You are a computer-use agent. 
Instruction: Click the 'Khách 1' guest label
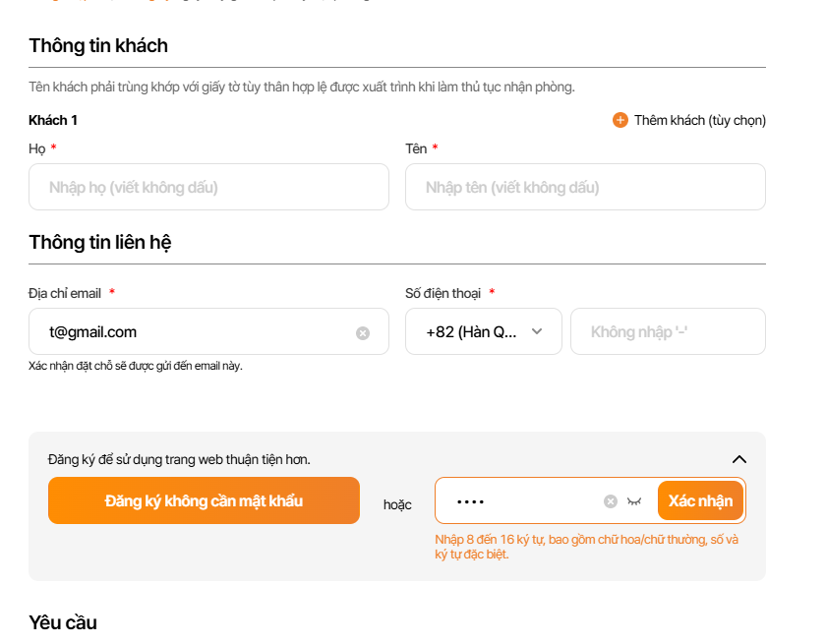(x=53, y=120)
